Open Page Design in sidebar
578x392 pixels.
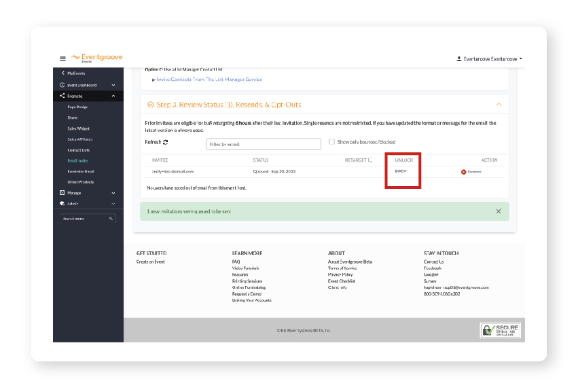[x=77, y=107]
